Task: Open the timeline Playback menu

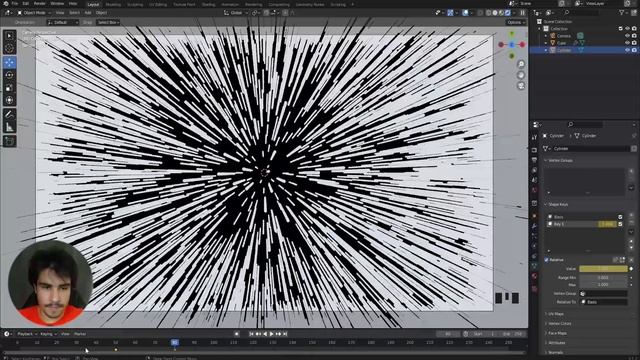Action: (x=26, y=334)
